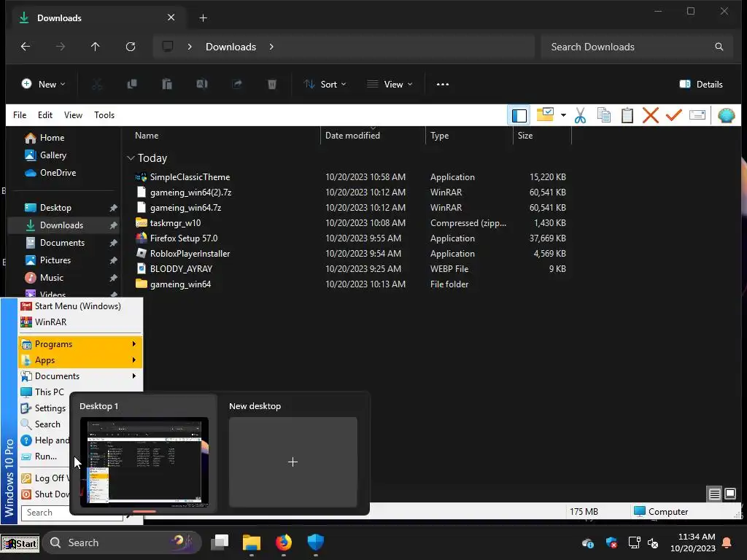This screenshot has height=560, width=747.
Task: Open the Sort dropdown
Action: (x=325, y=85)
